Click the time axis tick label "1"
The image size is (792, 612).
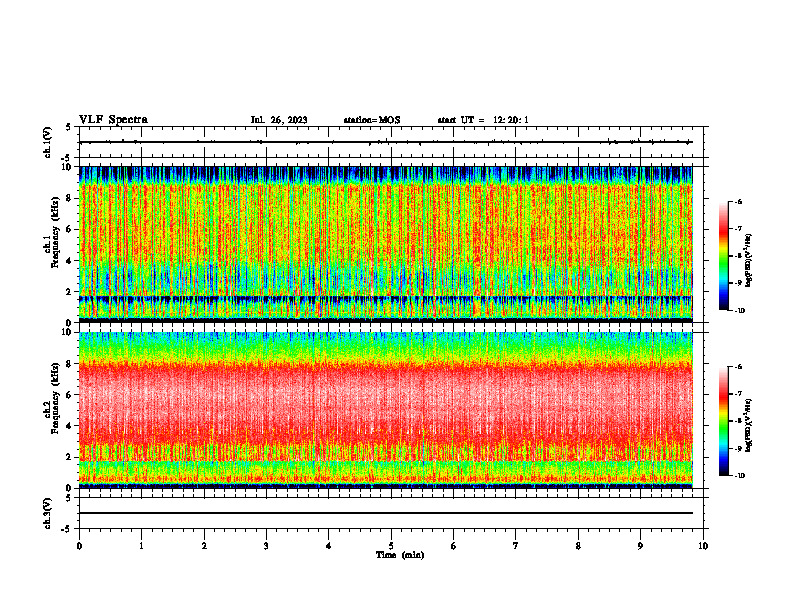[x=141, y=546]
